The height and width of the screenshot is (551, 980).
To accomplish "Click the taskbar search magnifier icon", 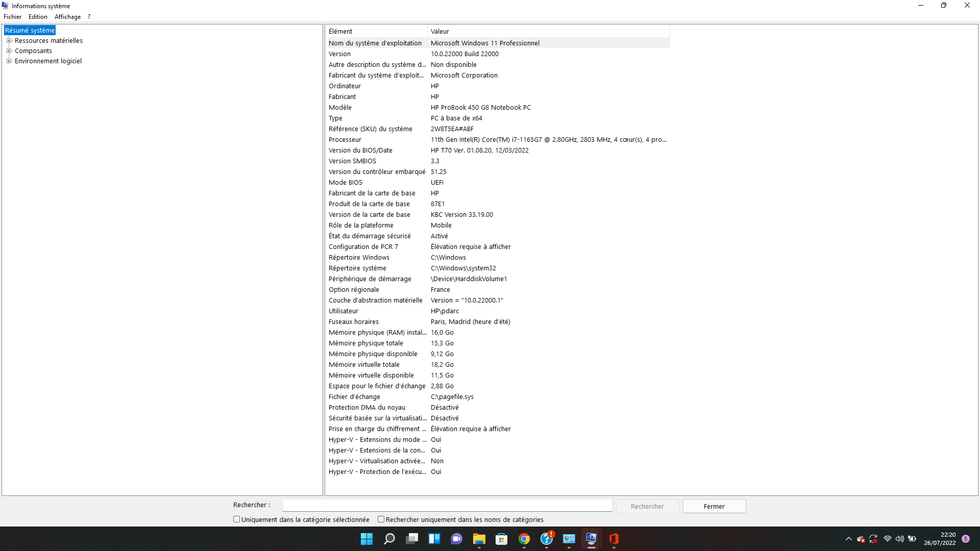I will tap(389, 539).
